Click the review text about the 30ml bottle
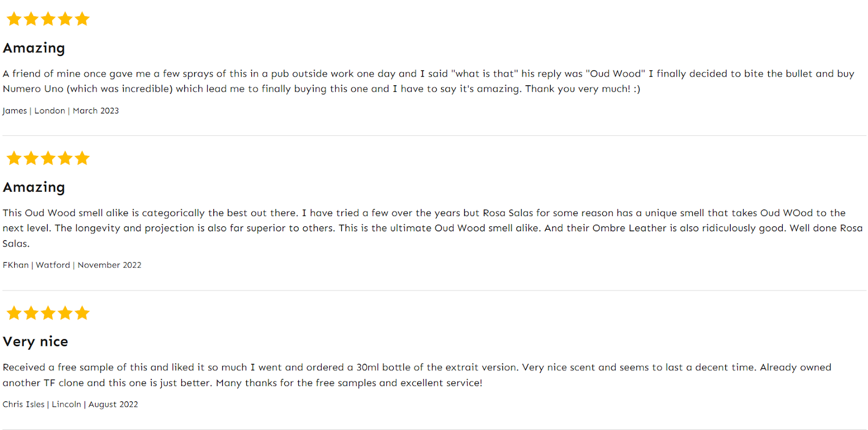The image size is (868, 430). pyautogui.click(x=417, y=375)
